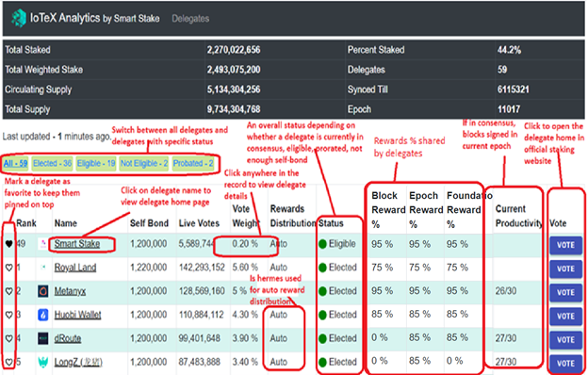Sort by Status column header
588x375 pixels.
click(331, 223)
